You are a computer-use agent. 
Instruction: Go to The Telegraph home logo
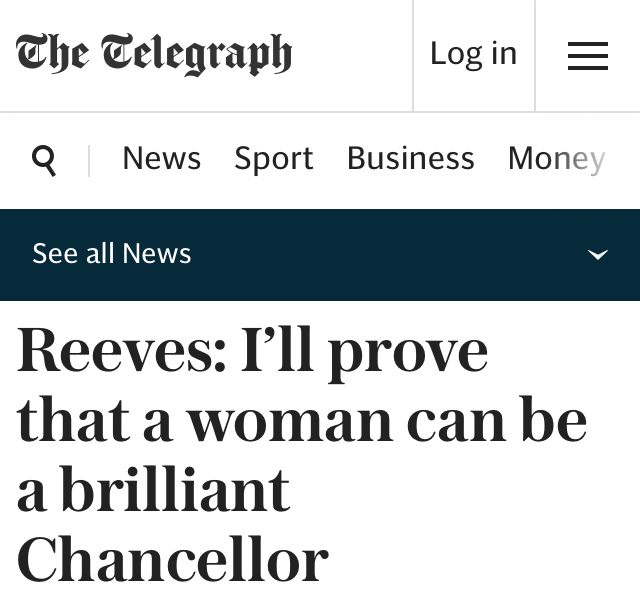coord(154,54)
